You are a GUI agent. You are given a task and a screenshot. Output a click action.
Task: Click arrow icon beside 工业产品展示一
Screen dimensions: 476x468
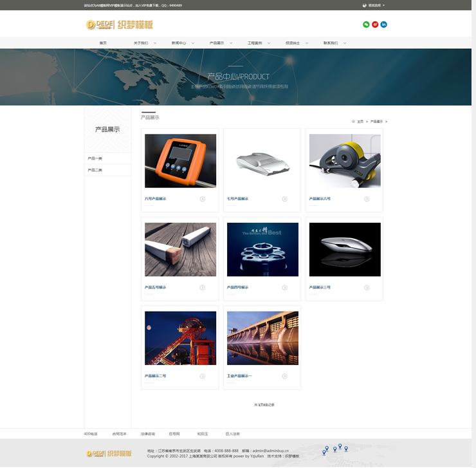tap(284, 376)
